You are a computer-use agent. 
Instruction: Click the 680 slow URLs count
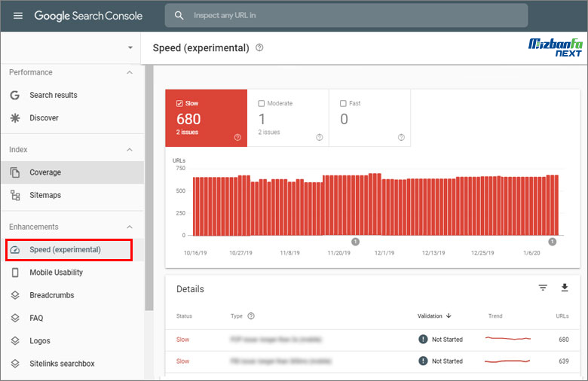(188, 119)
